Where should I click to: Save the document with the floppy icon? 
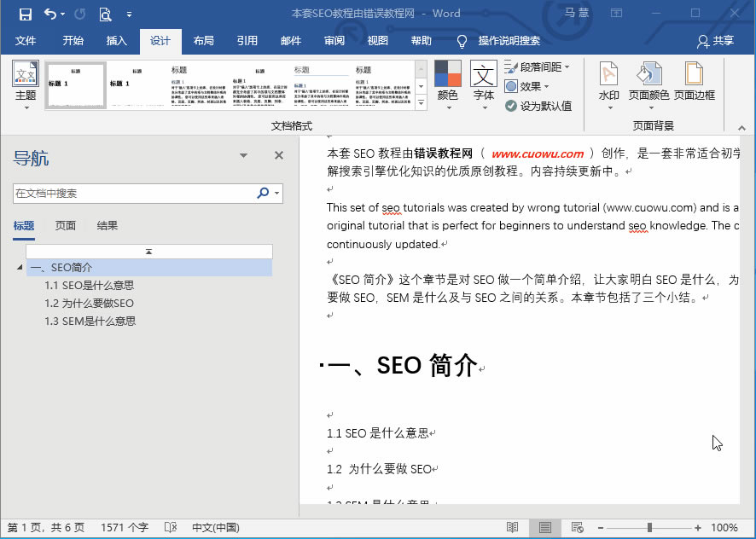click(25, 14)
